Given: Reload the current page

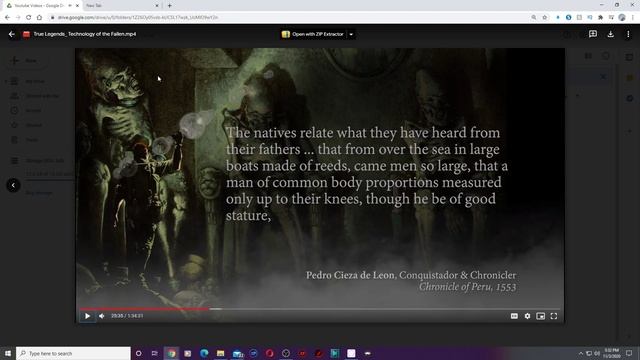Looking at the screenshot, I should click(28, 18).
